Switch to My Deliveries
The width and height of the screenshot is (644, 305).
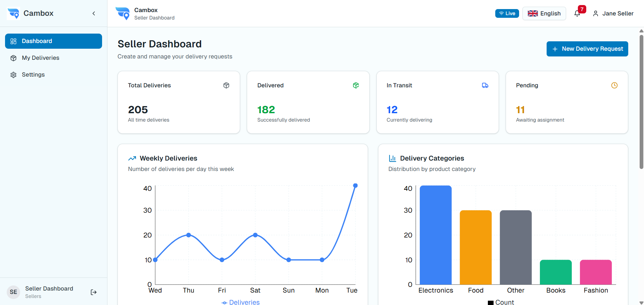point(40,58)
